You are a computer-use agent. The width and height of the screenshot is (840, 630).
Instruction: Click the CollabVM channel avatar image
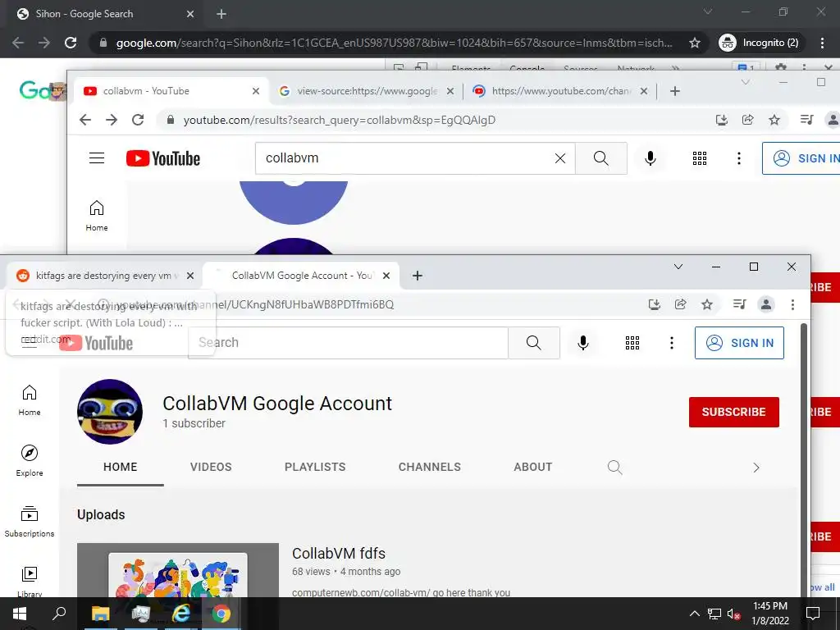(110, 412)
